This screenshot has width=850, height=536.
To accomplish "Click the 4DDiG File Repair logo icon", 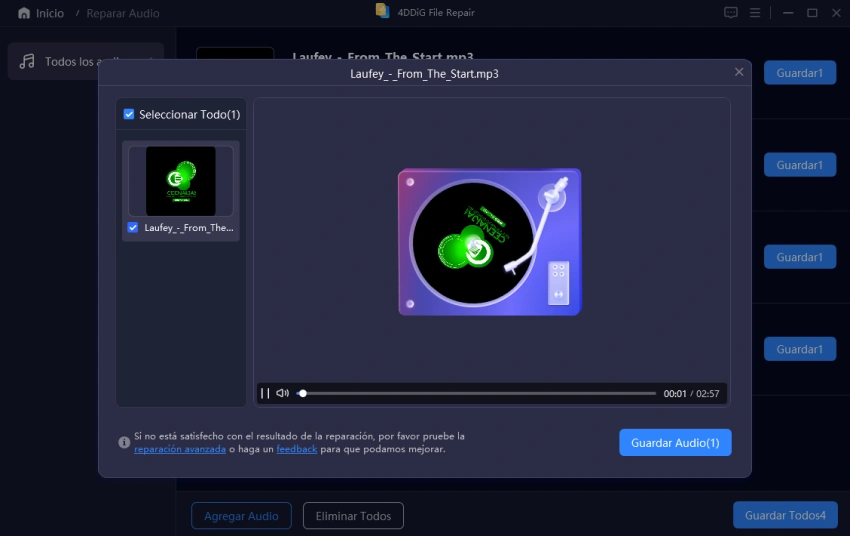I will tap(383, 11).
